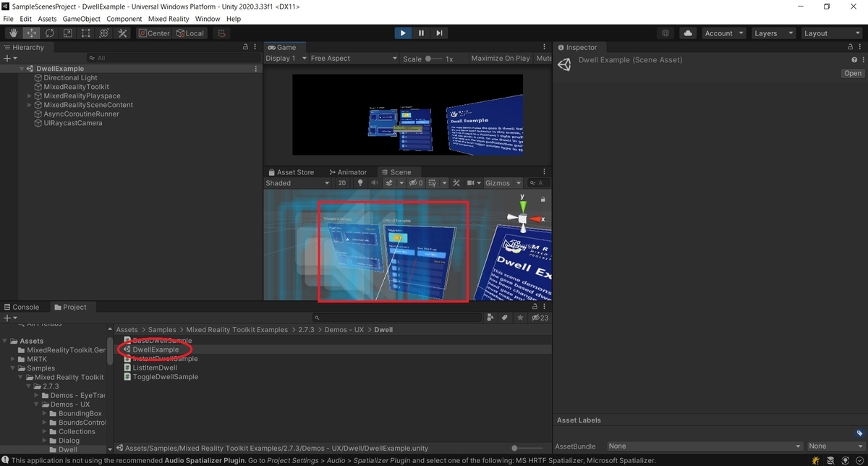Toggle hidden packages visibility showing 23
Screen dimensions: 868x466
click(540, 318)
